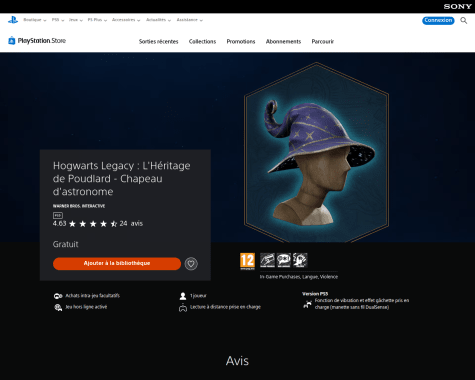Open the Abonnements tab
This screenshot has height=380, width=475.
click(x=283, y=42)
